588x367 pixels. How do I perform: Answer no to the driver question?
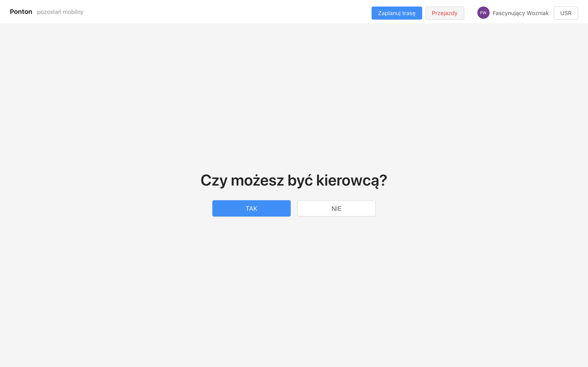tap(336, 208)
